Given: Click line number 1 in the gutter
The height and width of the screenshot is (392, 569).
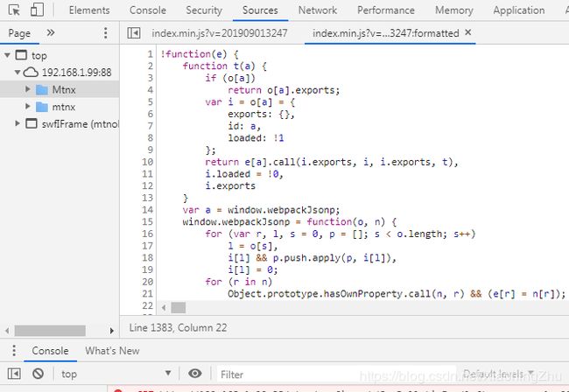Looking at the screenshot, I should (x=150, y=54).
